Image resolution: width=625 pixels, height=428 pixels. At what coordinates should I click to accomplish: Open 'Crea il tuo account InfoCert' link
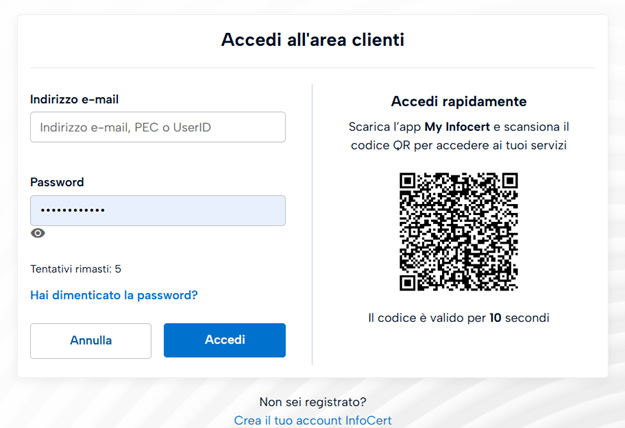click(x=312, y=421)
